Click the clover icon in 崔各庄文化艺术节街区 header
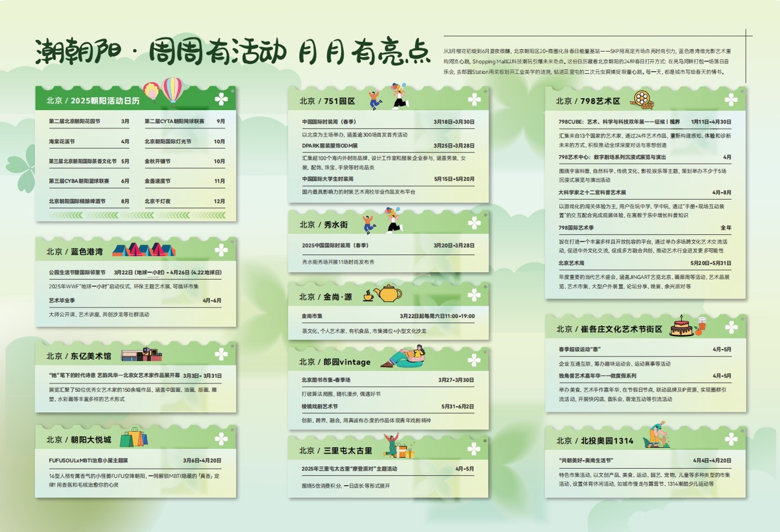The height and width of the screenshot is (532, 780). (731, 328)
